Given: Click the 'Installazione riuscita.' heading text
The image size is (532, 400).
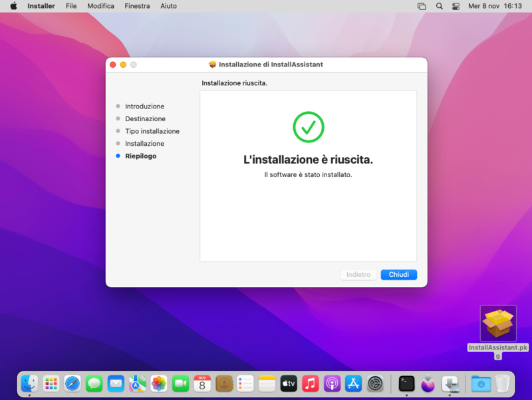Looking at the screenshot, I should [235, 83].
